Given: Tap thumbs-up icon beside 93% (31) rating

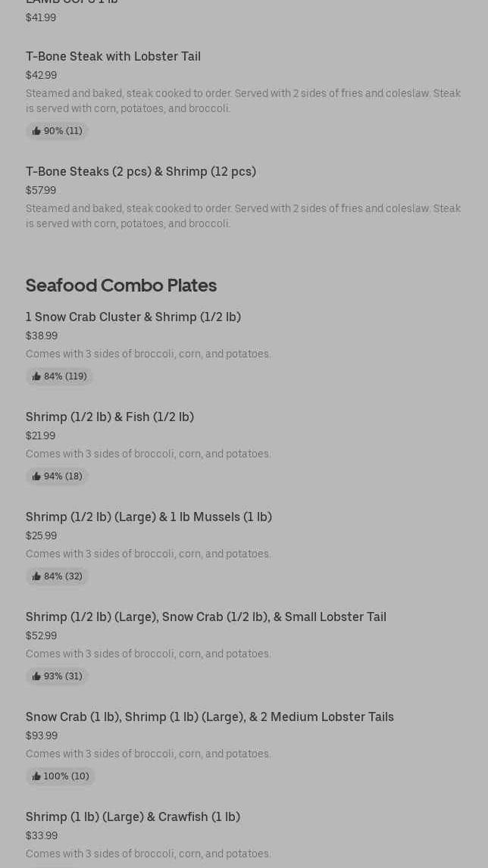Looking at the screenshot, I should (36, 676).
